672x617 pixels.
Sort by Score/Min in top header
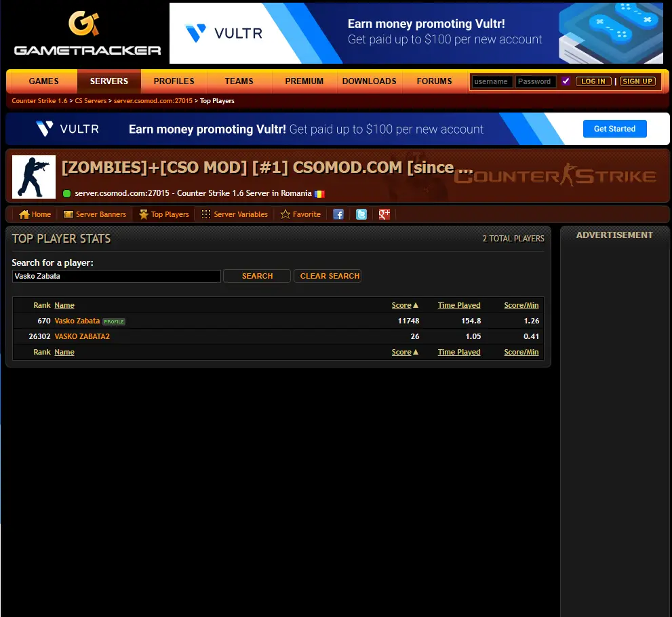click(521, 305)
